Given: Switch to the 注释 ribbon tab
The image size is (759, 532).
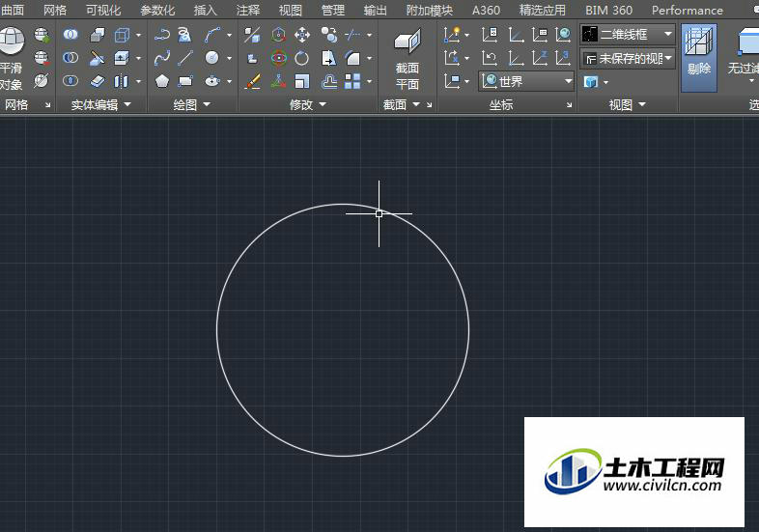Looking at the screenshot, I should [248, 11].
